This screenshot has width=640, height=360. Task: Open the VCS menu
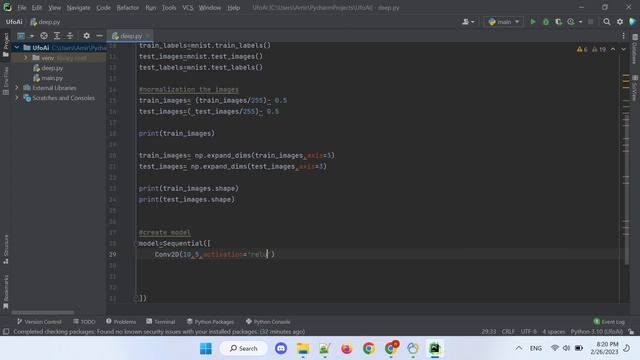point(187,8)
